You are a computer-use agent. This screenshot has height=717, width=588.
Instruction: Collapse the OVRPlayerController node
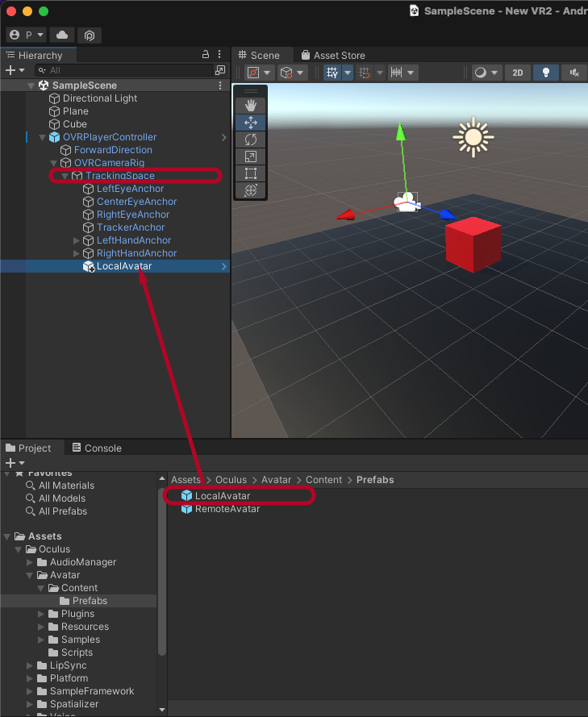point(43,137)
